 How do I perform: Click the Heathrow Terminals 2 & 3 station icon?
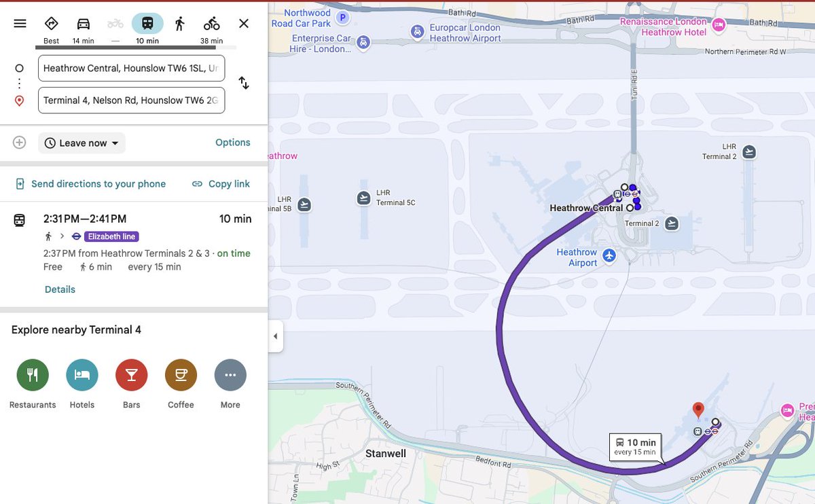click(x=617, y=194)
